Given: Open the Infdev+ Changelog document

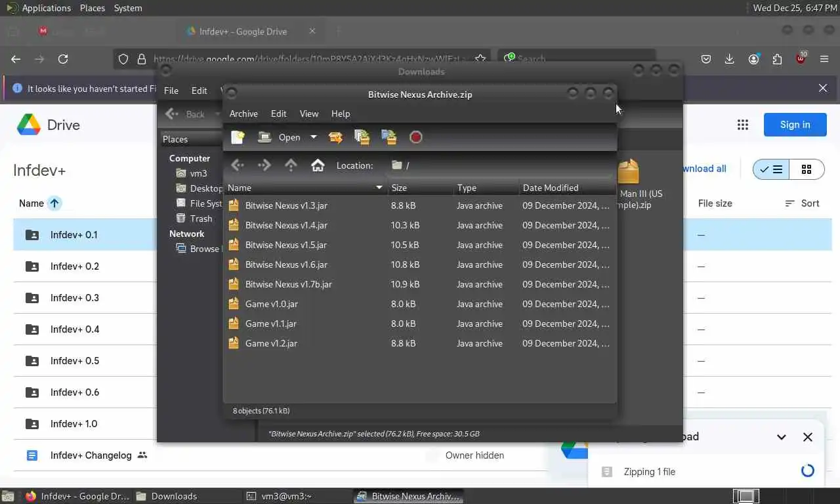Looking at the screenshot, I should tap(91, 455).
